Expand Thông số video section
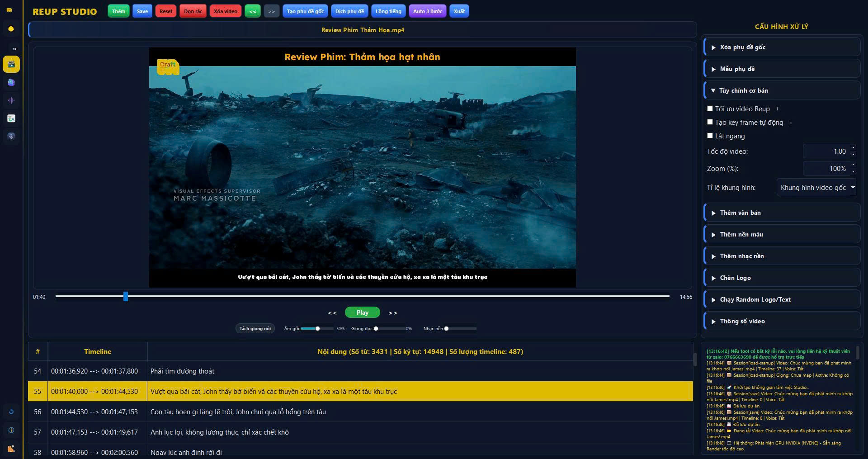868x459 pixels. (x=782, y=321)
